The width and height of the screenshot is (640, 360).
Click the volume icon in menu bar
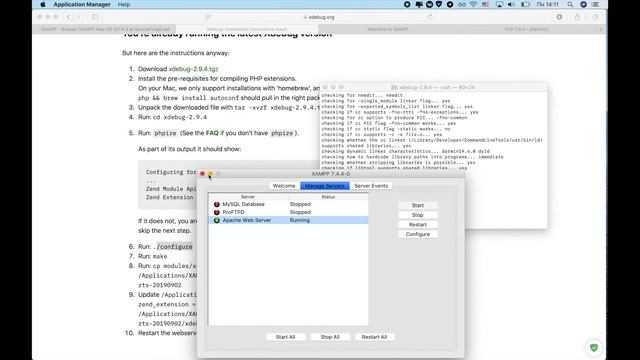pos(511,4)
